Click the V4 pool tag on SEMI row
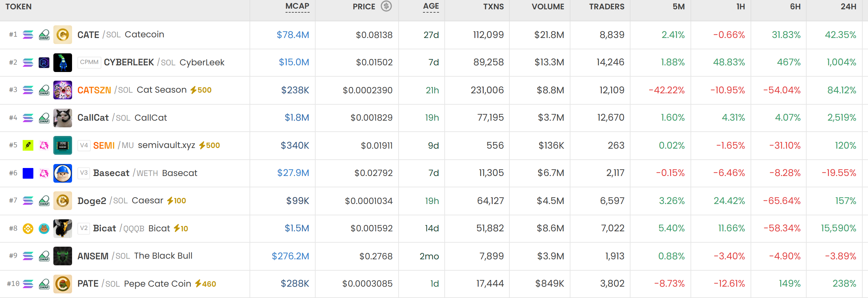 point(84,145)
